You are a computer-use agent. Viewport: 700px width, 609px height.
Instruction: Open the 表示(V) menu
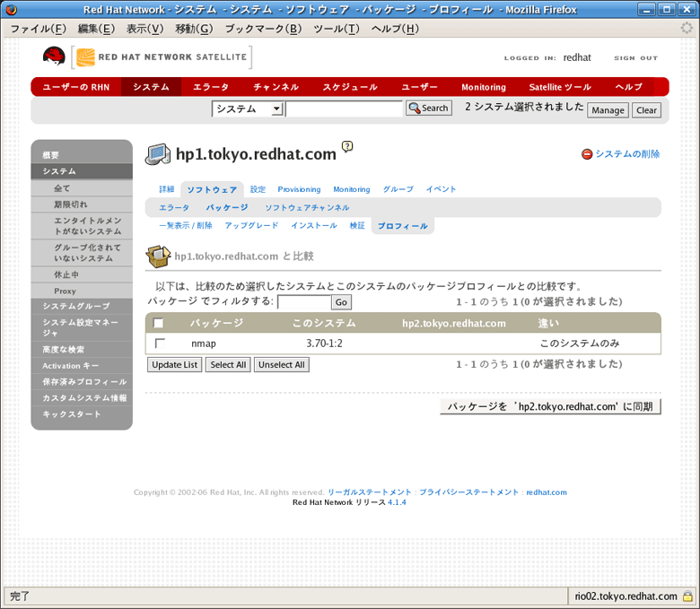pyautogui.click(x=144, y=29)
